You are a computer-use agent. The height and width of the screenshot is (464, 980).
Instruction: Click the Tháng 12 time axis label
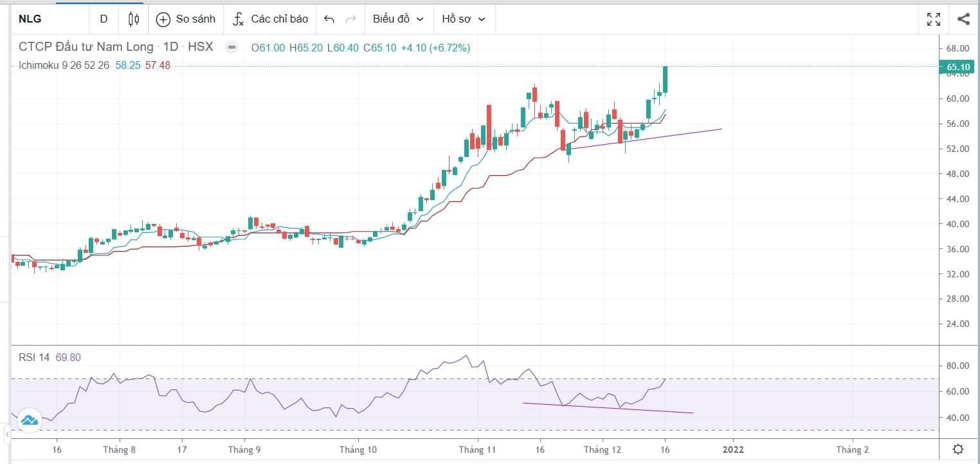click(x=603, y=450)
